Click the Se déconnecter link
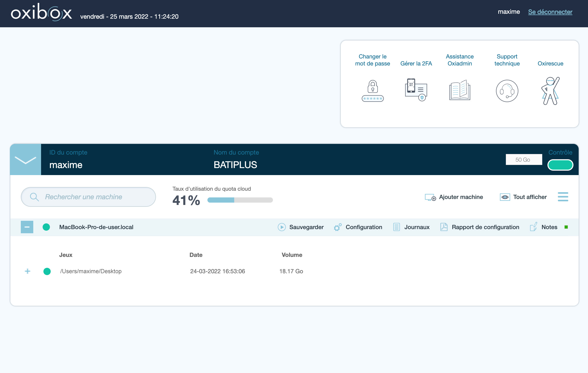Viewport: 588px width, 373px height. coord(550,12)
